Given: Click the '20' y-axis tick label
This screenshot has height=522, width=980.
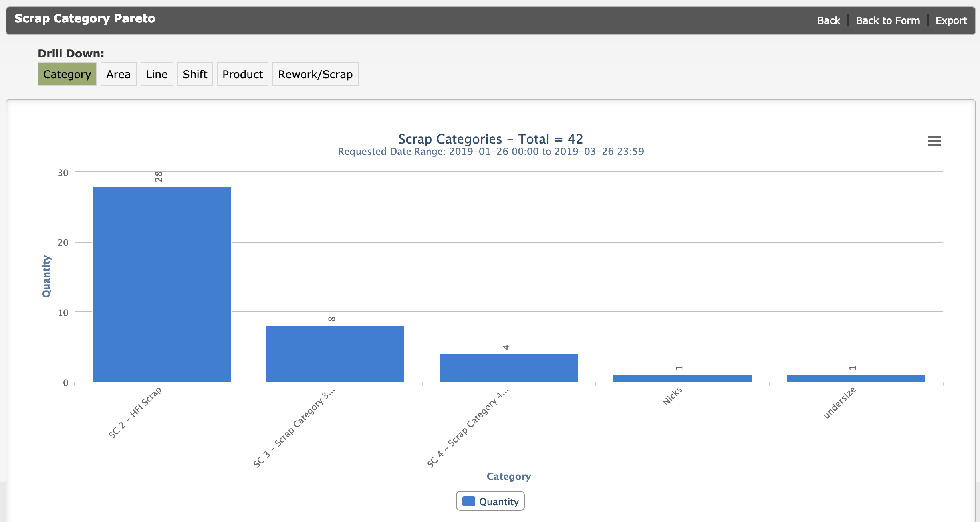Looking at the screenshot, I should (x=63, y=243).
